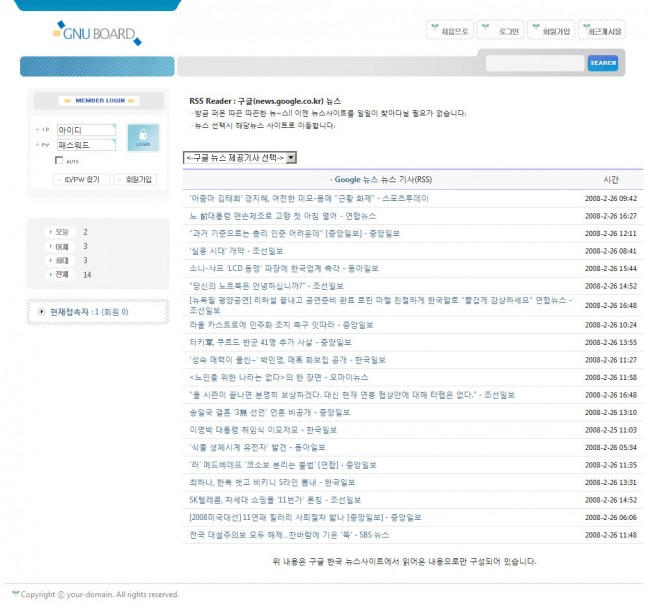Click 회원가입 button in login box
650x603 pixels.
(x=135, y=179)
